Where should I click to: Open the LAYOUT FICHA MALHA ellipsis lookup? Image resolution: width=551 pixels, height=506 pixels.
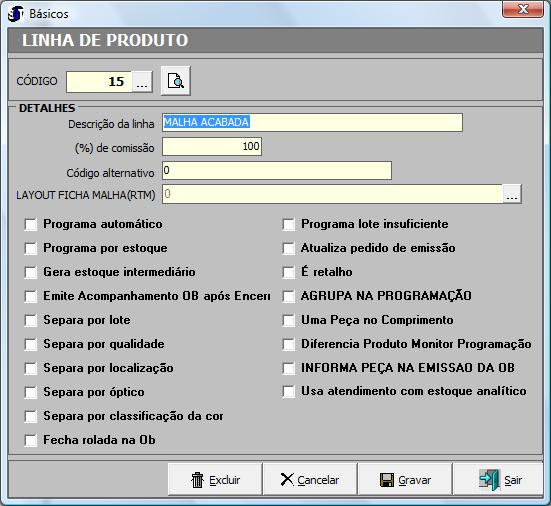click(x=512, y=194)
